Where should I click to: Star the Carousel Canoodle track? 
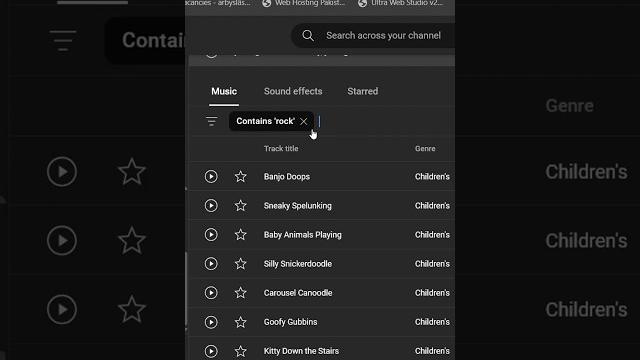tap(240, 293)
